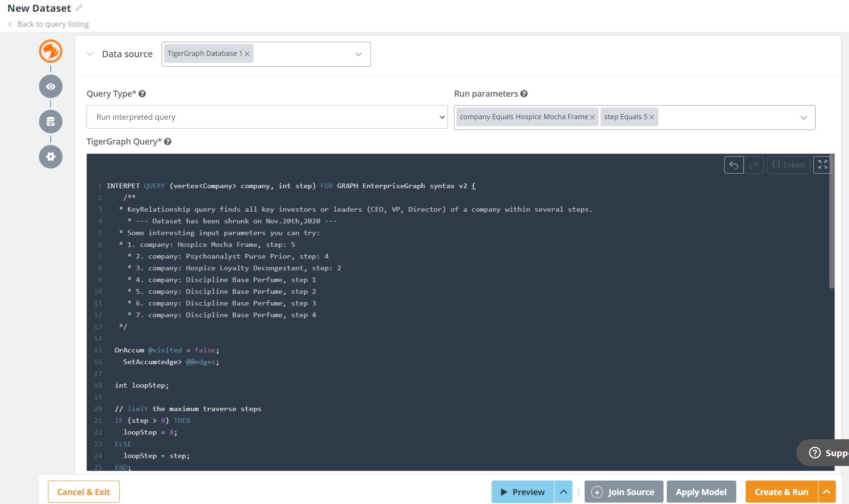This screenshot has width=849, height=504.
Task: Insert a Token into the query
Action: [x=788, y=165]
